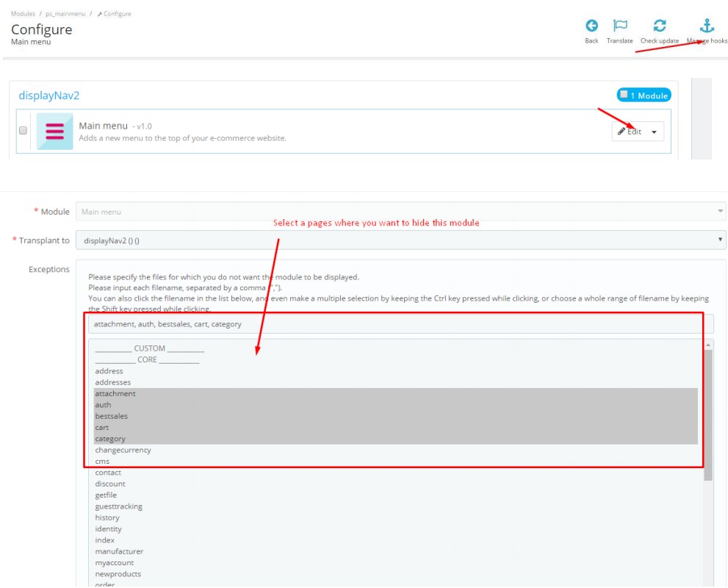Tick the Main menu module checkbox
Screen dimensions: 728x588
23,131
